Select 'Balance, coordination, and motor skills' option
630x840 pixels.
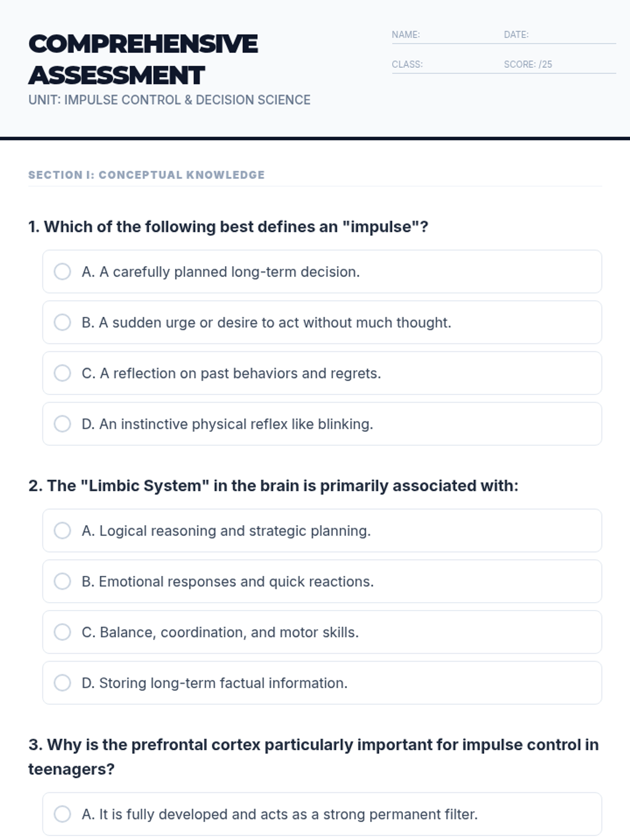pos(62,632)
